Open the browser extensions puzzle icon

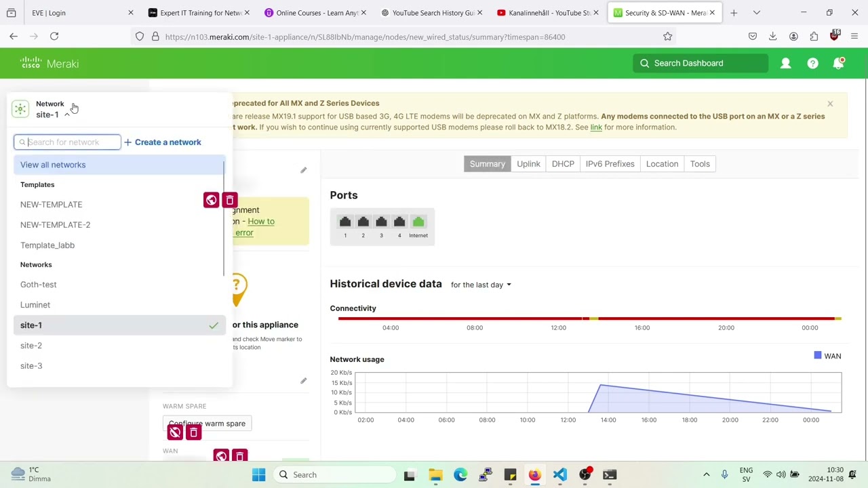tap(814, 37)
